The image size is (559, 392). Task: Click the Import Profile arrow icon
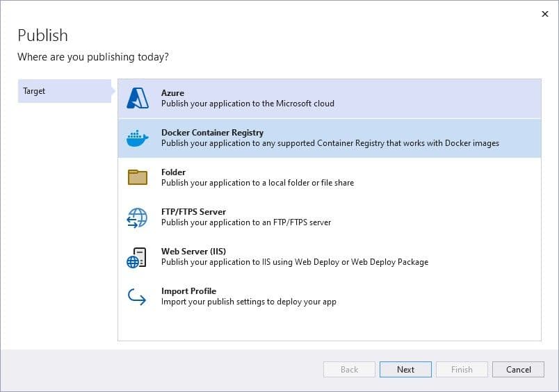point(137,297)
